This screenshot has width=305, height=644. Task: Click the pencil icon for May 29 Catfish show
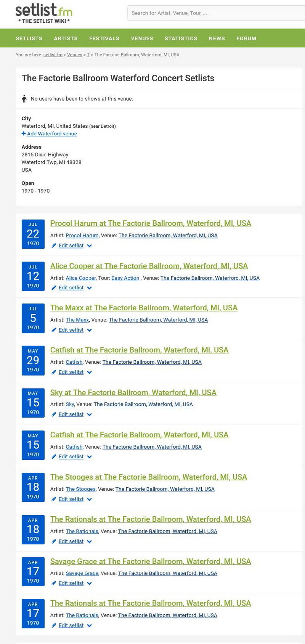54,372
